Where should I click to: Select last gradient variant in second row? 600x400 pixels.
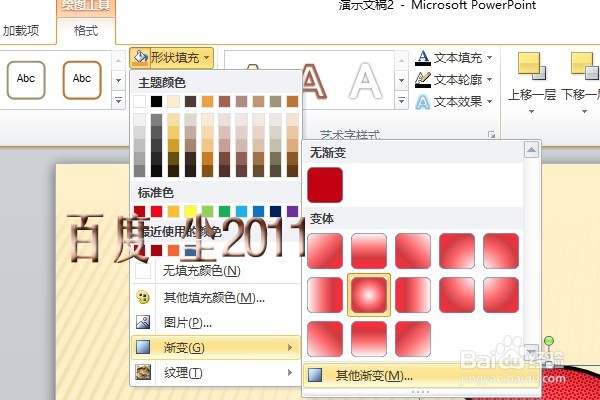click(501, 295)
